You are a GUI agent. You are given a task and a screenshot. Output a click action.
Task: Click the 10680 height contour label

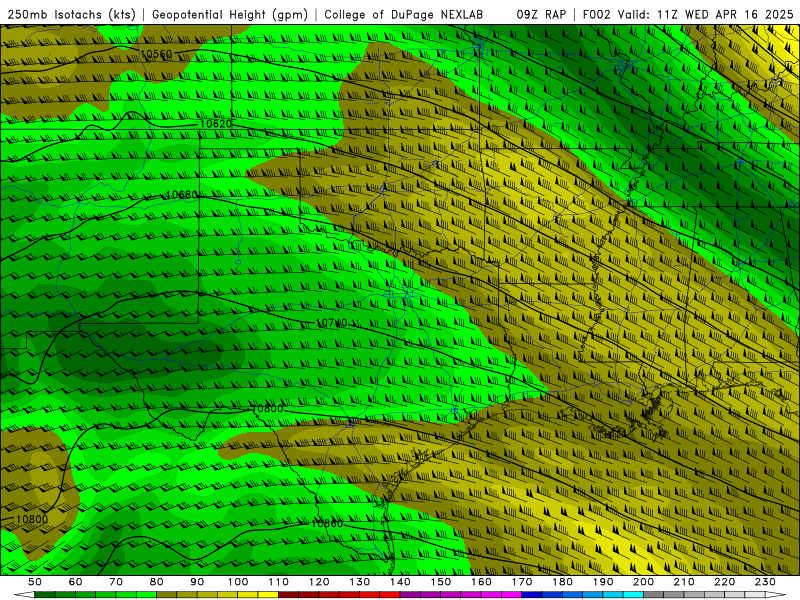click(182, 195)
